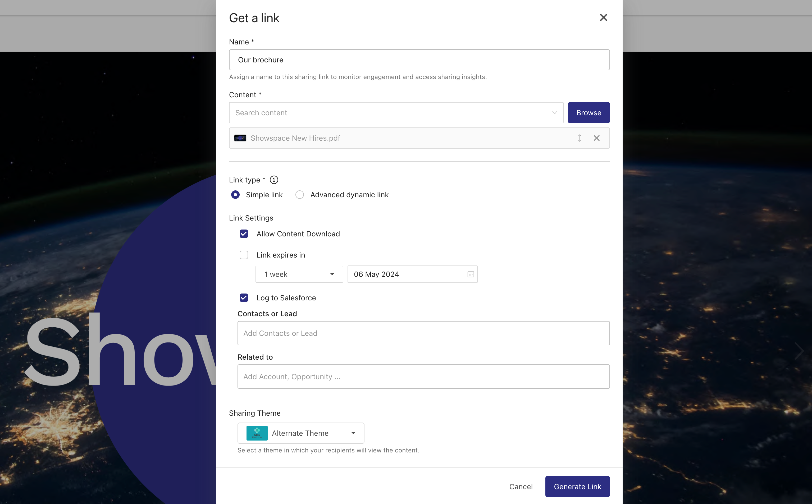The width and height of the screenshot is (812, 504).
Task: Click the next slide arrow in background viewer
Action: [x=799, y=351]
